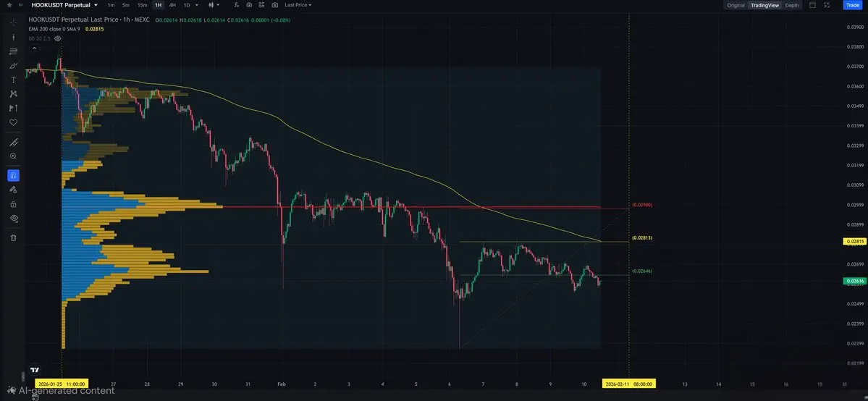
Task: Toggle lock all drawing tools
Action: 14,204
